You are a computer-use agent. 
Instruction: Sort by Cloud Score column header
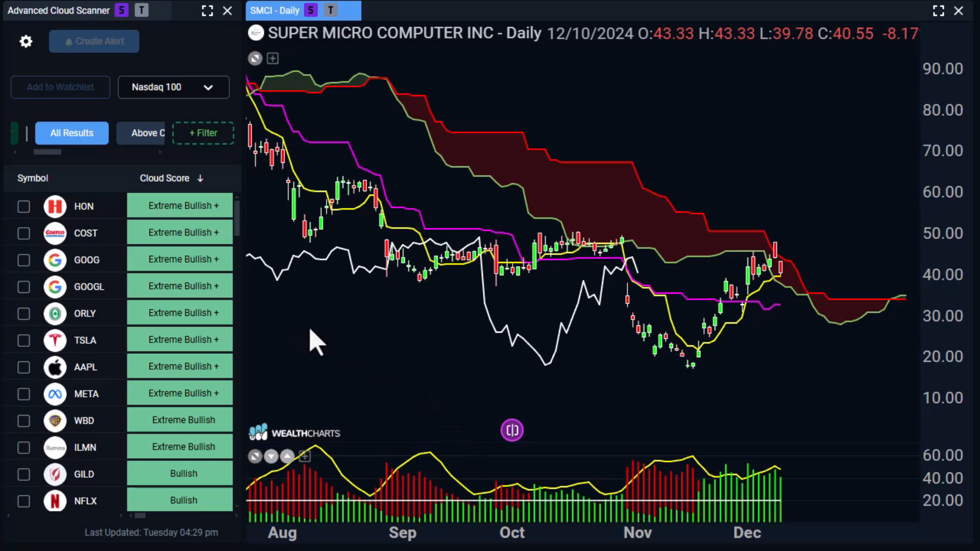click(171, 178)
